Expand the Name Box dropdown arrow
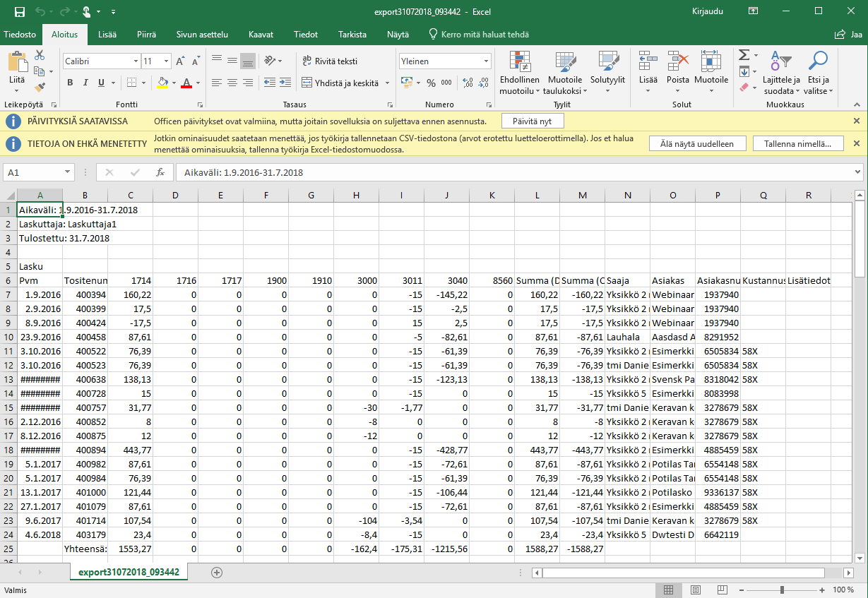The height and width of the screenshot is (598, 868). pyautogui.click(x=68, y=172)
